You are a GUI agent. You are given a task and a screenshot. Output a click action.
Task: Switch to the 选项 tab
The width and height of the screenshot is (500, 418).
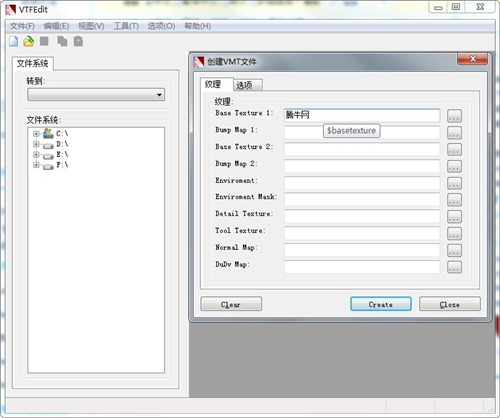pyautogui.click(x=248, y=85)
